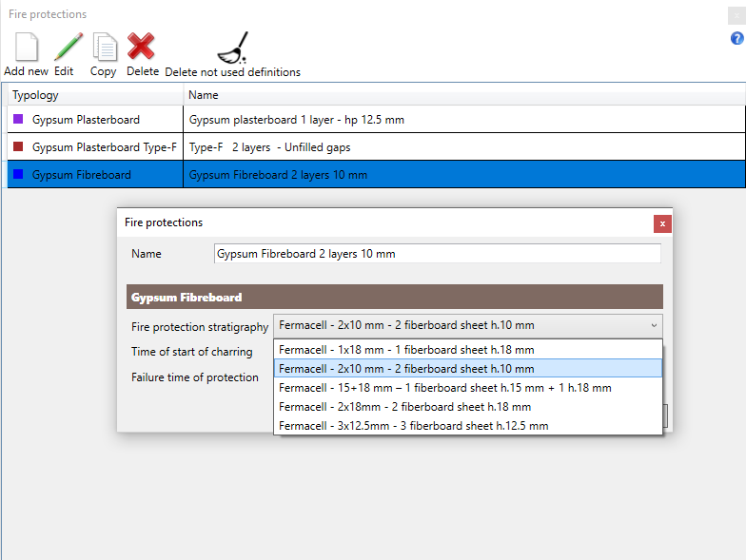Click the stratigraphy dropdown arrow chevron

pos(654,325)
